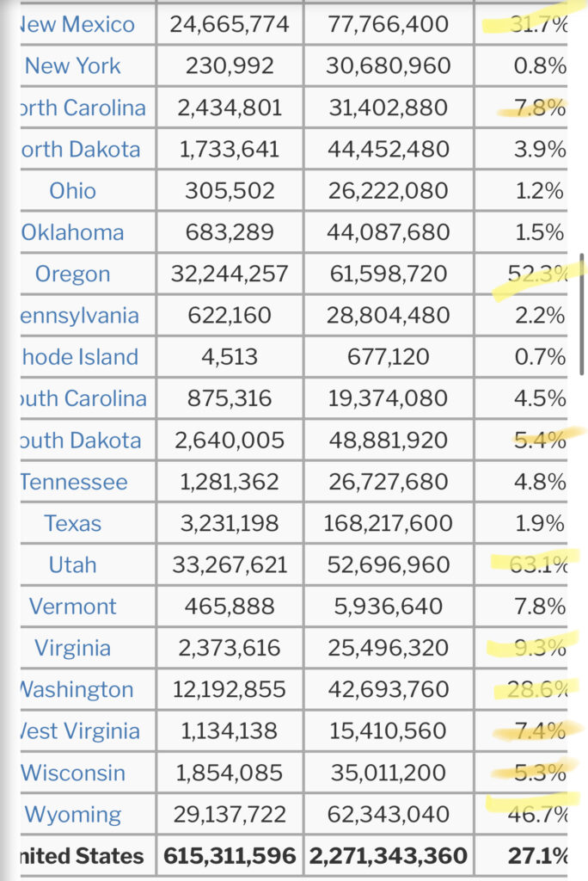Open the North Carolina state link
The height and width of the screenshot is (881, 588).
click(83, 108)
